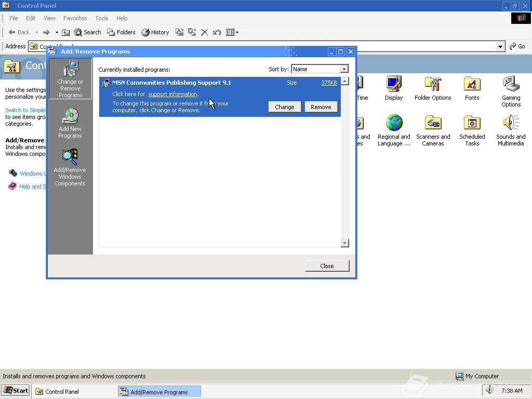The height and width of the screenshot is (399, 532).
Task: Open Sounds and Multimedia icon
Action: pyautogui.click(x=511, y=130)
